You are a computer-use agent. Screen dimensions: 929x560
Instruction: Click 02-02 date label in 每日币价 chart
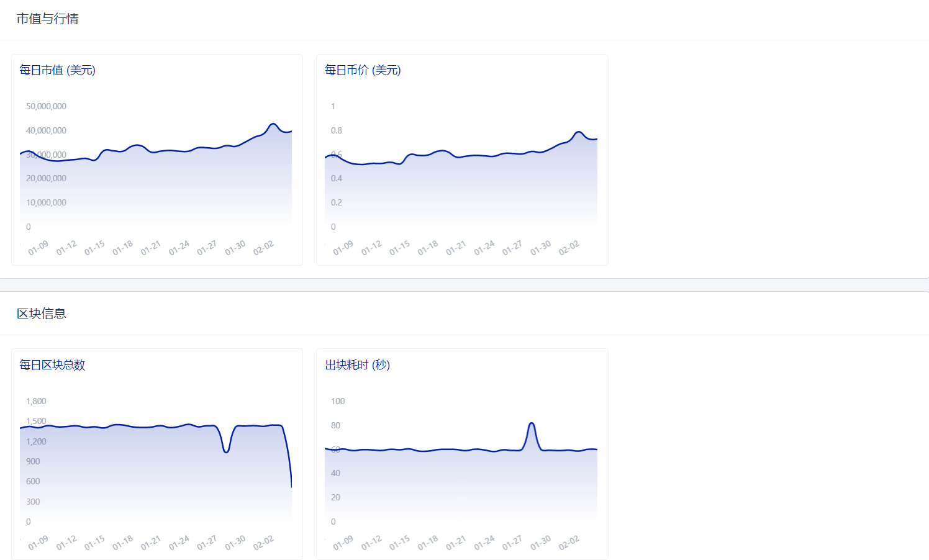coord(568,248)
